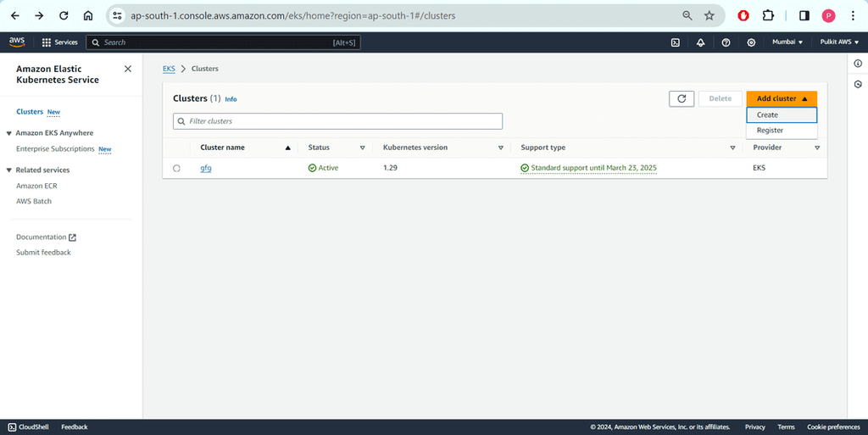Open Chrome profile avatar P
This screenshot has height=435, width=868.
pyautogui.click(x=828, y=15)
